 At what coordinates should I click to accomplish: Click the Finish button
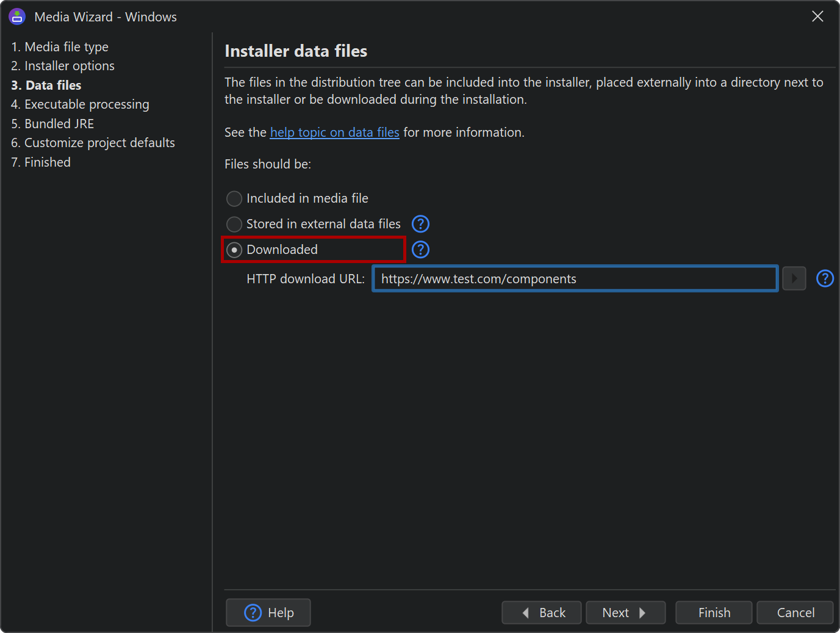[x=714, y=612]
